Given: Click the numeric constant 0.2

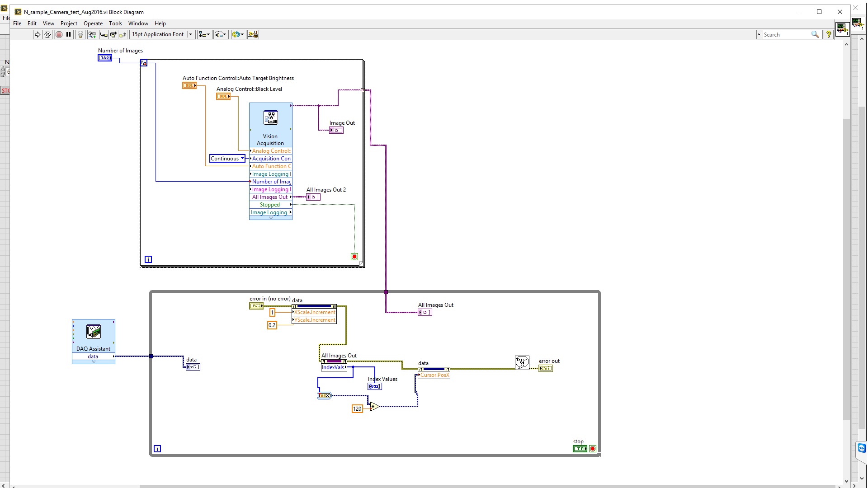Looking at the screenshot, I should [x=272, y=325].
